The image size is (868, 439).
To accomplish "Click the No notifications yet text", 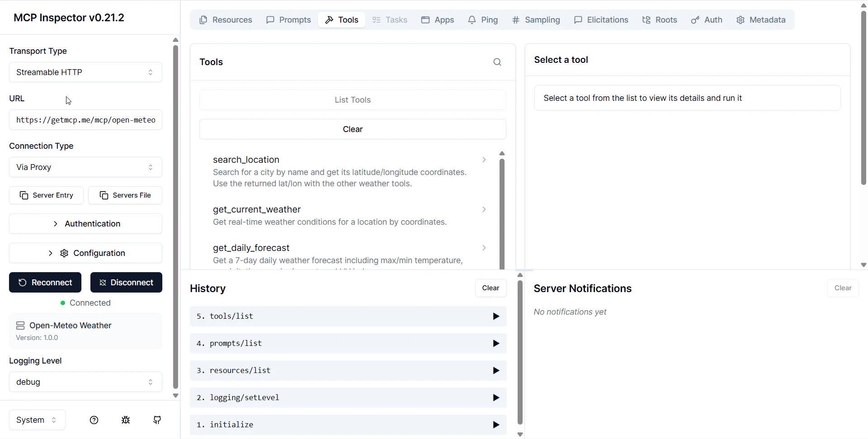I will [570, 312].
